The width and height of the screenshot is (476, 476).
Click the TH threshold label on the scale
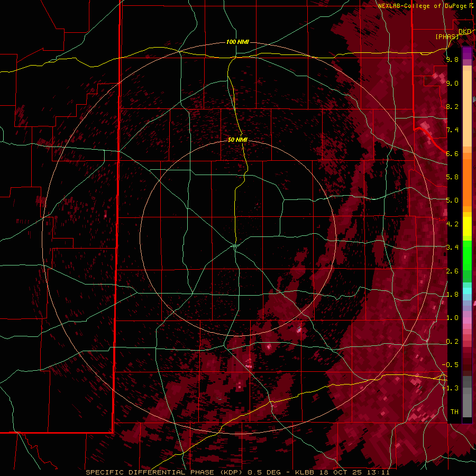click(454, 412)
